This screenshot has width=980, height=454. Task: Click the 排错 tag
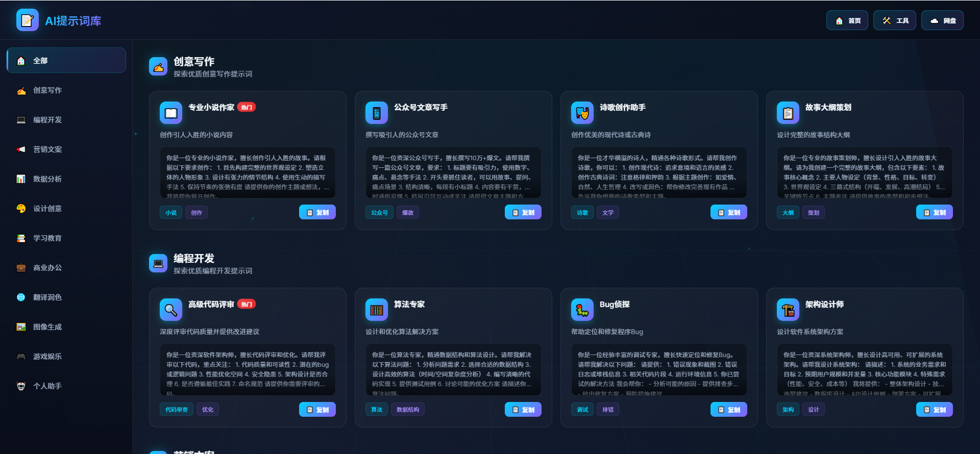pos(608,410)
